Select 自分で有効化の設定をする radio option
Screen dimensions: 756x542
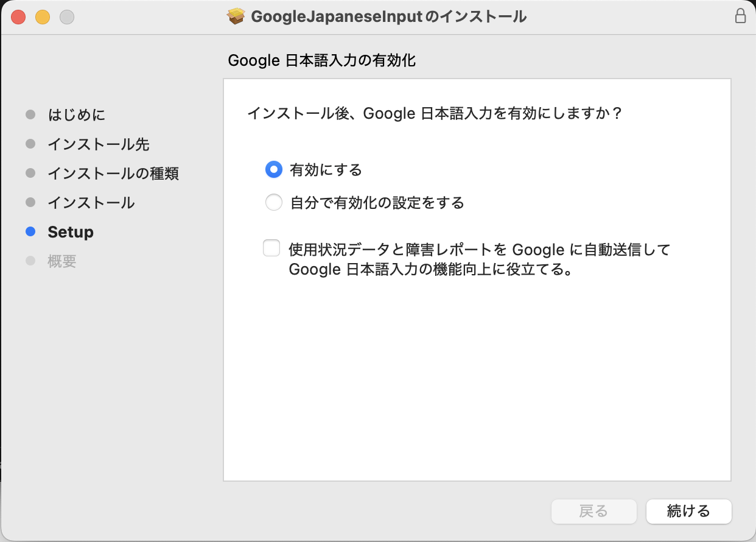[x=274, y=203]
